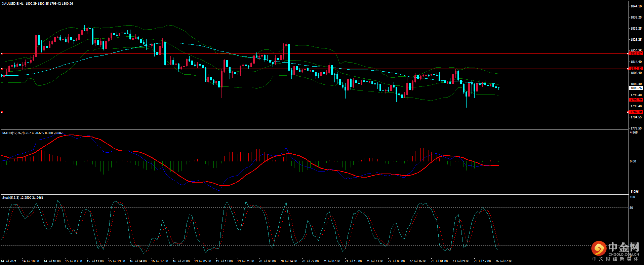Grab left handle of the 1818.67 line
Screen dimensions: 644x265
[2, 53]
